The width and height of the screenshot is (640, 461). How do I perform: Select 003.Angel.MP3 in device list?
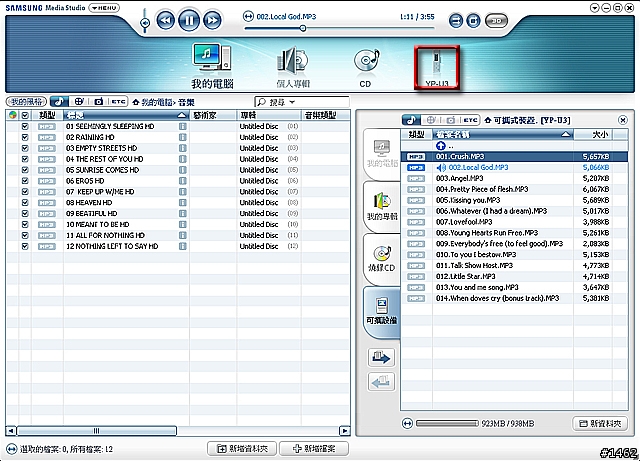coord(514,178)
